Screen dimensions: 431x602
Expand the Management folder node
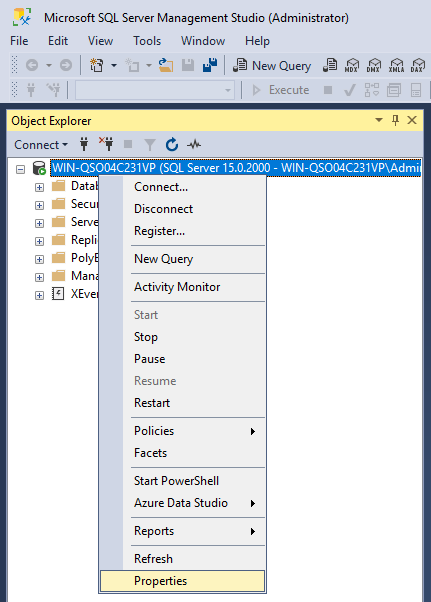tap(39, 277)
